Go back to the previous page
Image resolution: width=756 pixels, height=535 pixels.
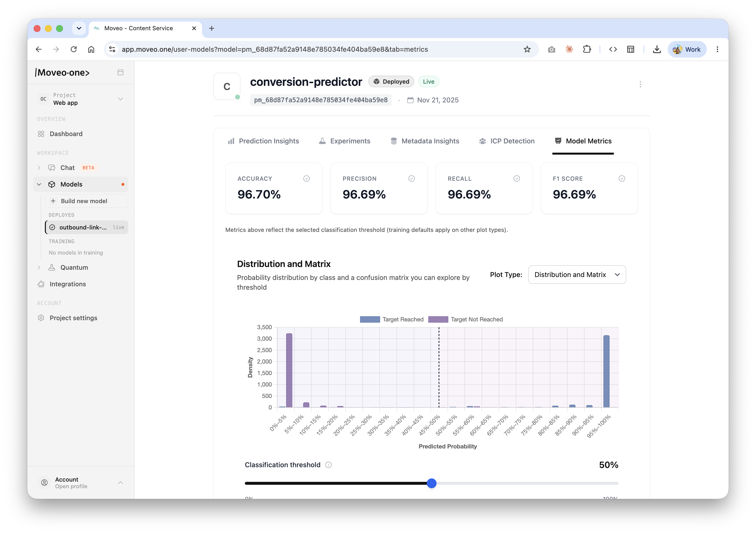tap(39, 50)
